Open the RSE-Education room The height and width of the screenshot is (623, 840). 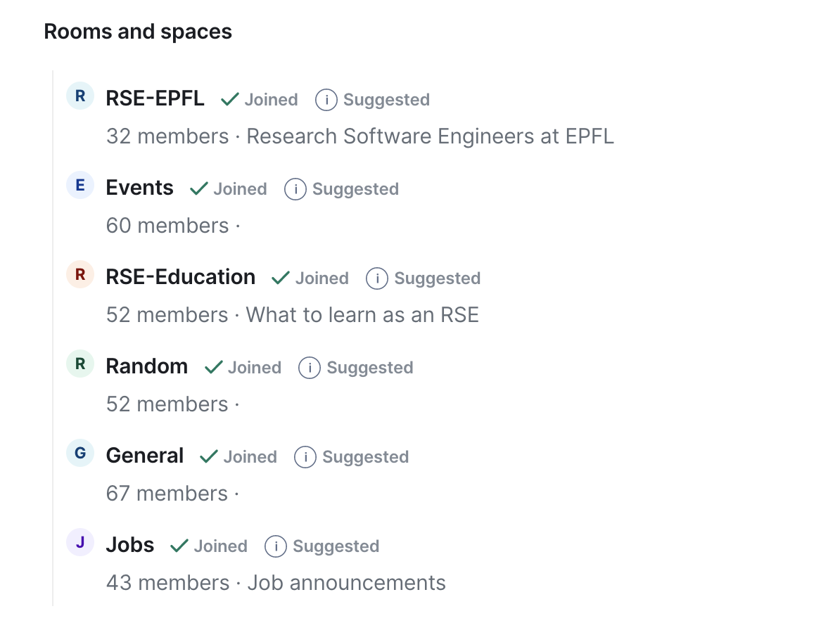[x=180, y=277]
